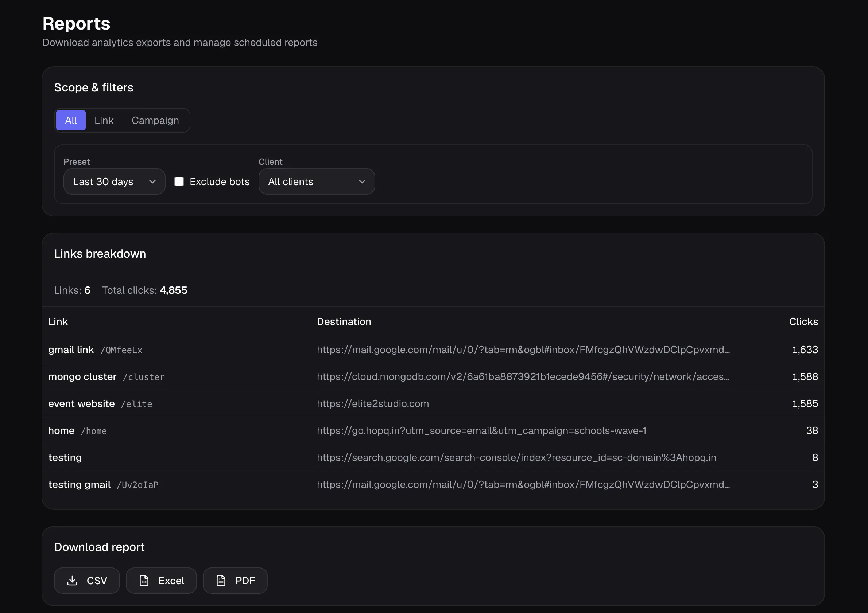Click the testing row's 8 clicks value
The width and height of the screenshot is (868, 613).
pos(815,458)
